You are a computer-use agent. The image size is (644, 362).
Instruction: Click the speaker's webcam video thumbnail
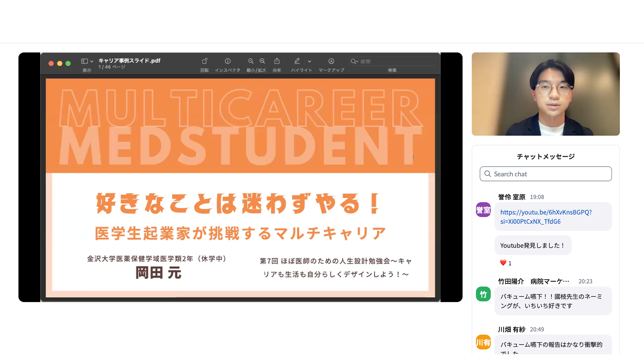[x=545, y=94]
